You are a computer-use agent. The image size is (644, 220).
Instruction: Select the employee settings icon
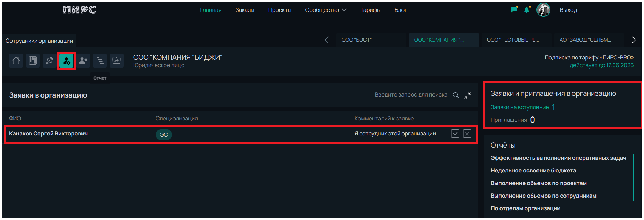(x=66, y=61)
